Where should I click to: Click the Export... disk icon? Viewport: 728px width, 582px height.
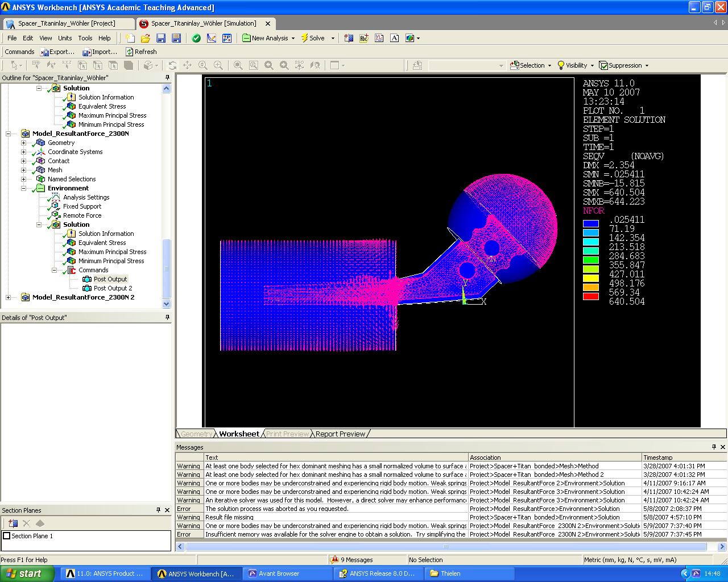click(45, 52)
